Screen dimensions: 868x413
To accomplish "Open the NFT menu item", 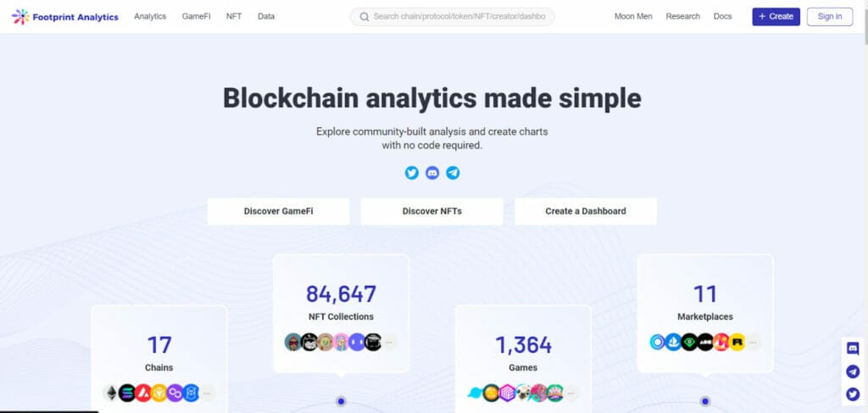I will 234,17.
